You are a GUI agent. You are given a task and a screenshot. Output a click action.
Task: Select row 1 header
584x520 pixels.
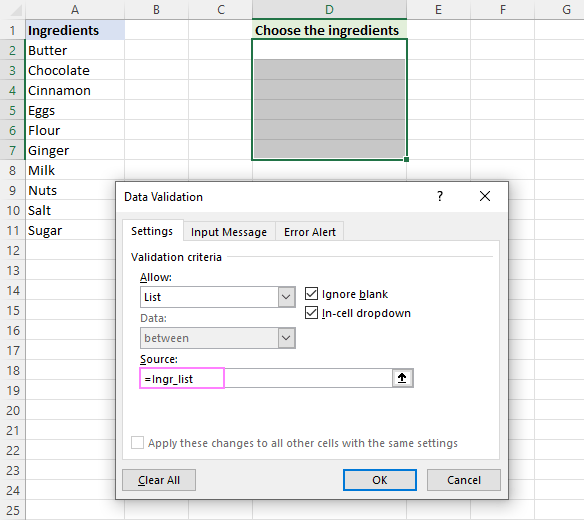pyautogui.click(x=13, y=30)
